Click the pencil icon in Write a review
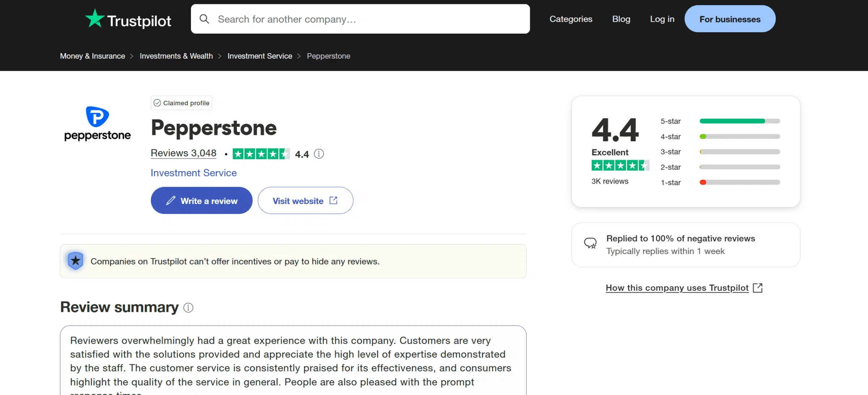The height and width of the screenshot is (395, 868). click(171, 200)
